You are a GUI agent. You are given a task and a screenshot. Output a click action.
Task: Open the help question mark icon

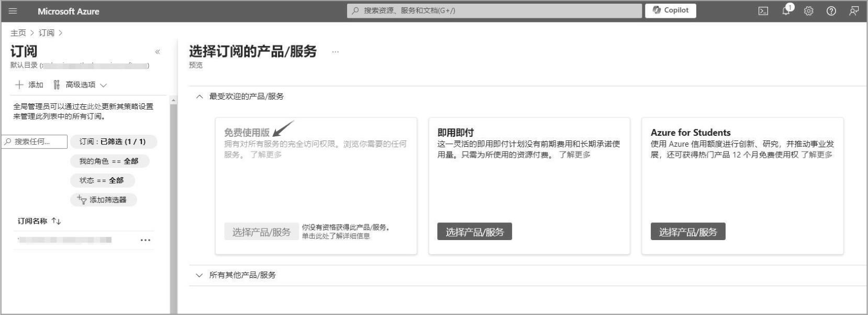click(x=831, y=11)
